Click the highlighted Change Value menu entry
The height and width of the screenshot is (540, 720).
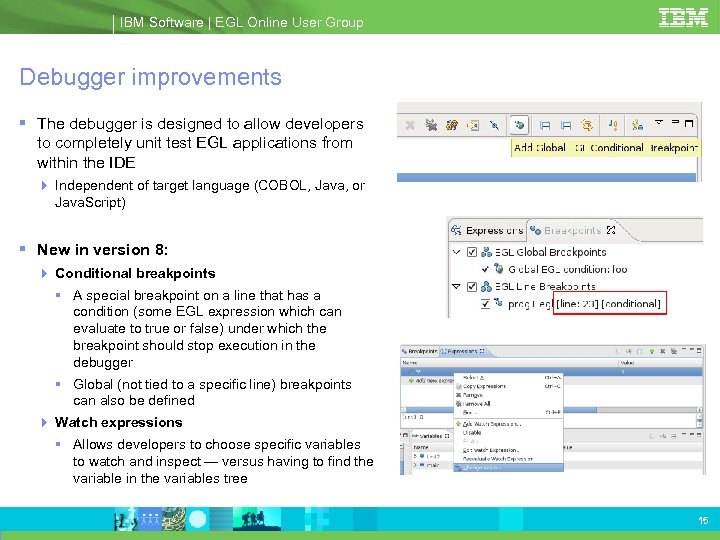click(508, 467)
